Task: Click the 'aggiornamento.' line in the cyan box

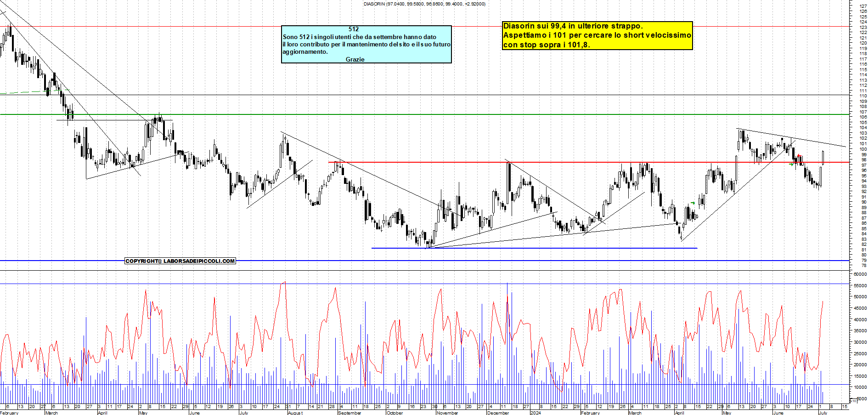Action: pos(305,52)
